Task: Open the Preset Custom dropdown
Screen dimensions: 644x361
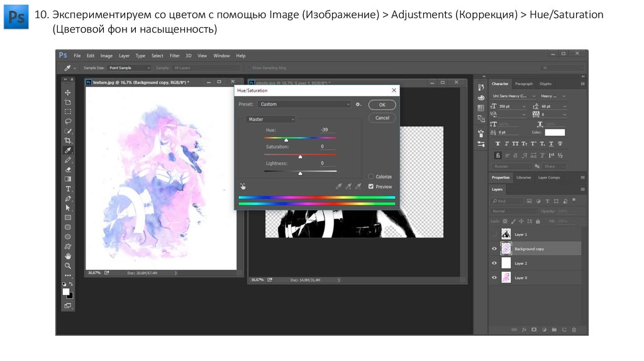Action: point(304,104)
